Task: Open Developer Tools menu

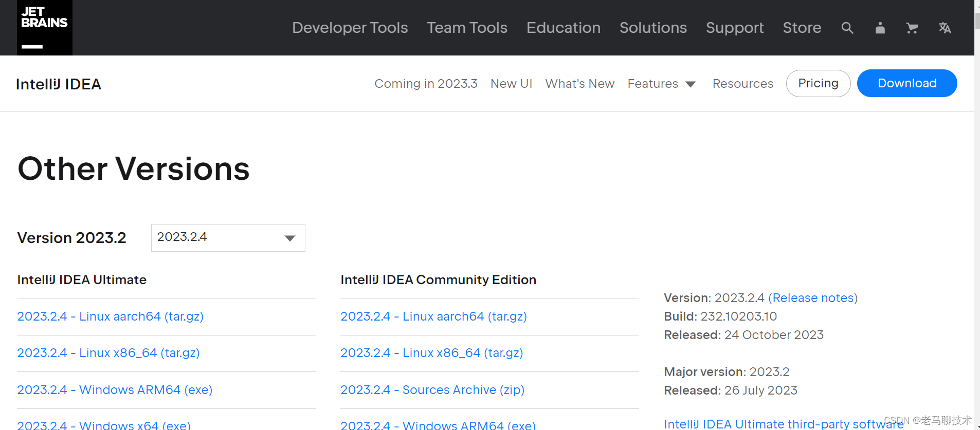Action: coord(350,28)
